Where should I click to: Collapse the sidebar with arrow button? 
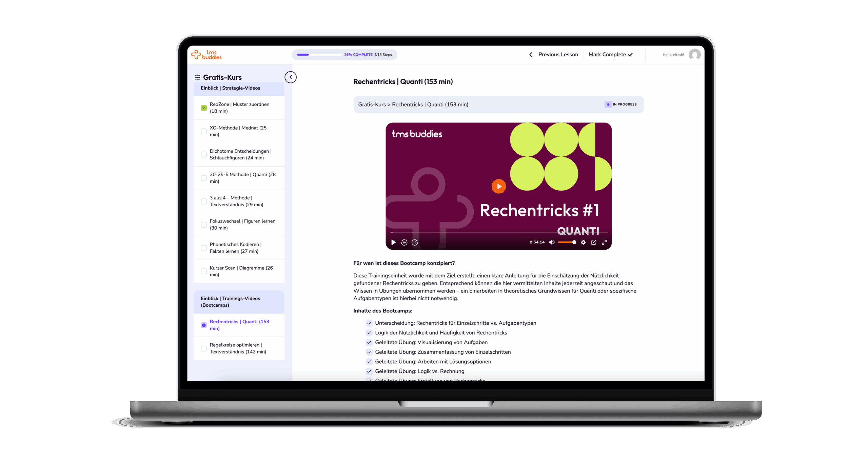[290, 77]
